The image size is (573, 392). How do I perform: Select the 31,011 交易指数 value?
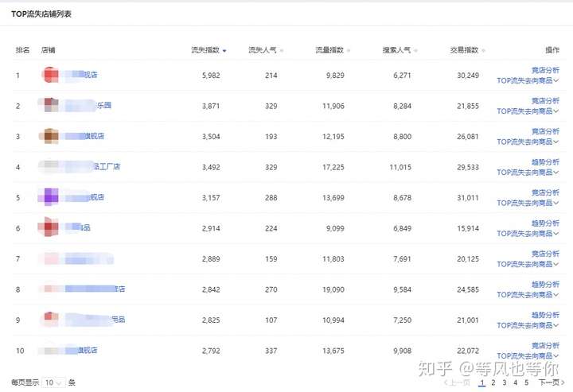pyautogui.click(x=468, y=198)
